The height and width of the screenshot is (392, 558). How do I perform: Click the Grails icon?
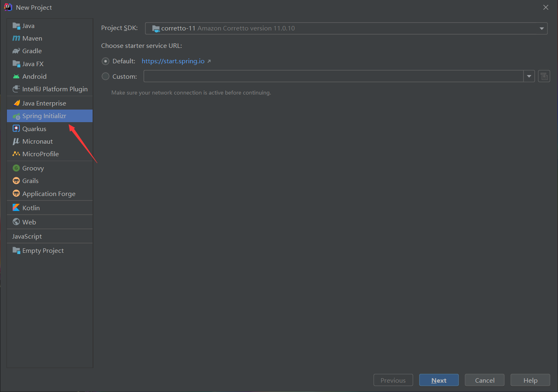(16, 181)
